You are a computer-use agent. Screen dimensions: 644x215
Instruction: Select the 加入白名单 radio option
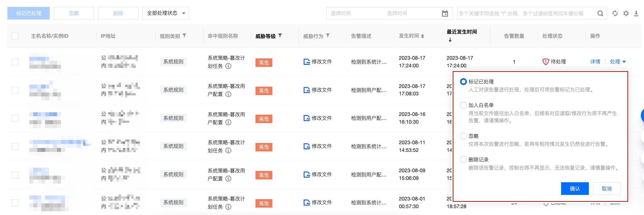[463, 105]
